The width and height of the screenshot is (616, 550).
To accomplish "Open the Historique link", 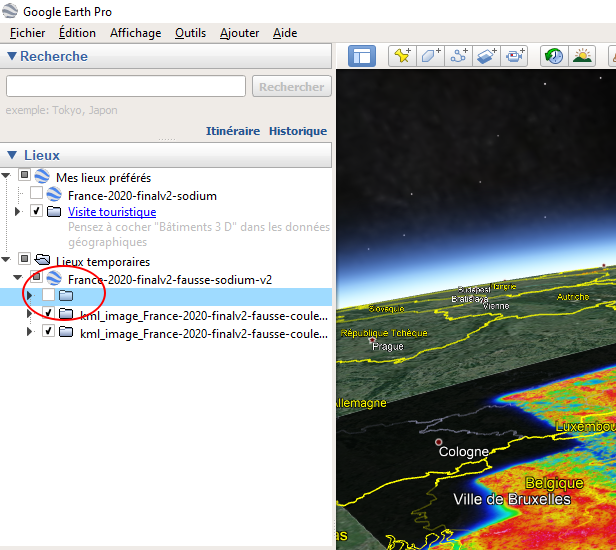I will point(298,131).
